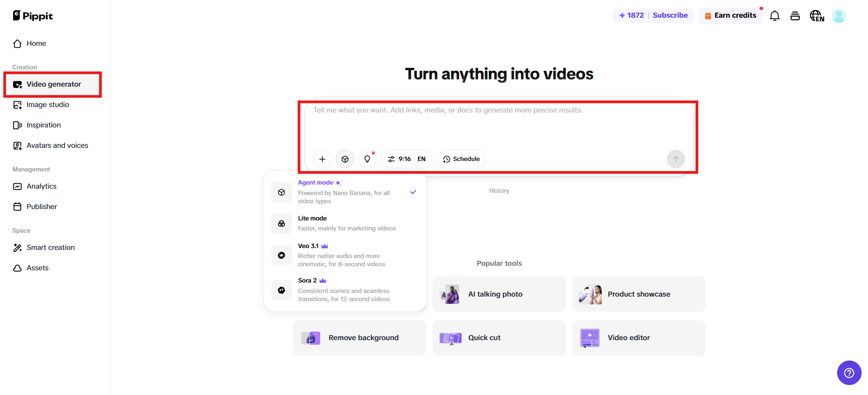Click the Inspiration icon
This screenshot has width=868, height=395.
pos(17,125)
